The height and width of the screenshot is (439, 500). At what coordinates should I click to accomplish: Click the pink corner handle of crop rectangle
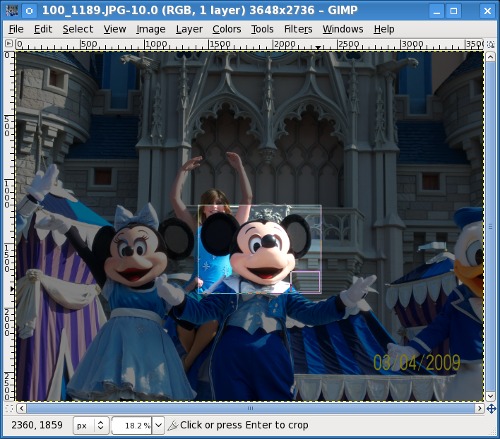point(305,282)
